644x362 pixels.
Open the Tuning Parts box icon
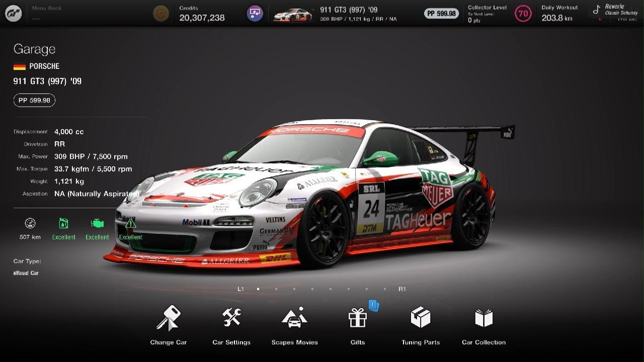pyautogui.click(x=421, y=317)
